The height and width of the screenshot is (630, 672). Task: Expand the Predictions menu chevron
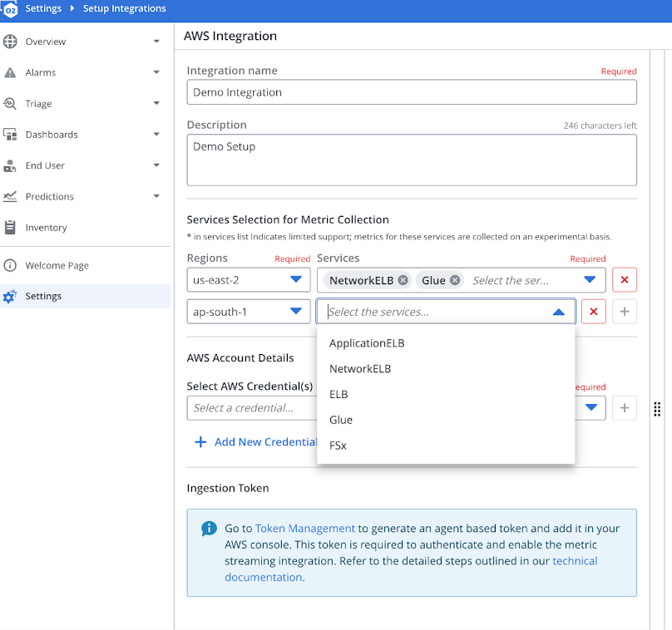pos(156,196)
